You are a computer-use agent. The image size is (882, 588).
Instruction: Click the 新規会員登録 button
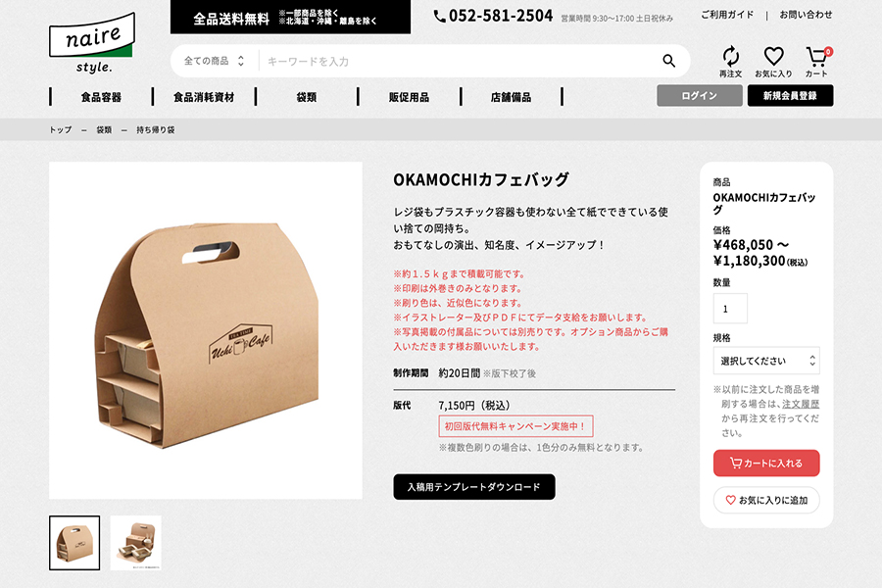click(x=790, y=96)
